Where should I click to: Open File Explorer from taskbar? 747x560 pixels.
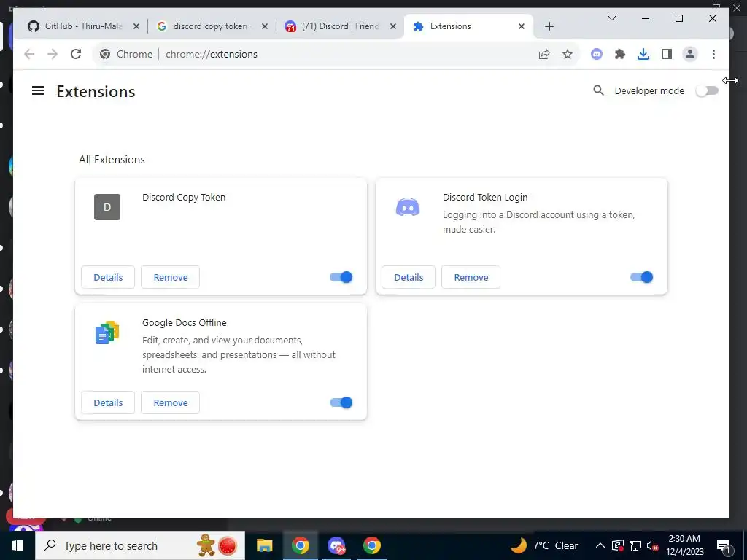pos(264,545)
